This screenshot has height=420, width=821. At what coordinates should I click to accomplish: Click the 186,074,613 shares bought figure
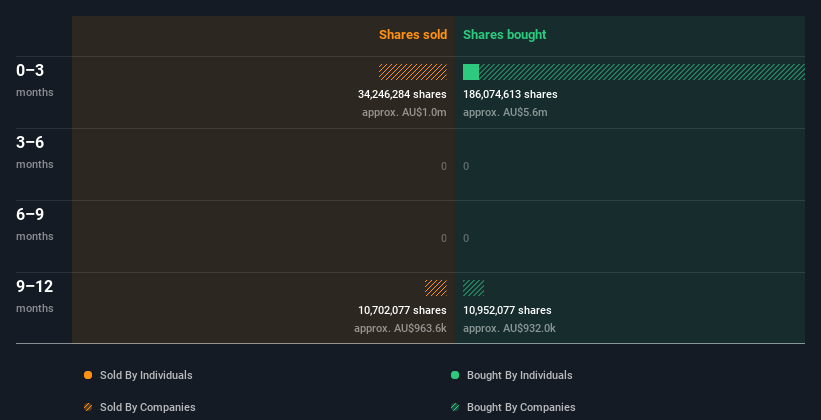[x=510, y=94]
